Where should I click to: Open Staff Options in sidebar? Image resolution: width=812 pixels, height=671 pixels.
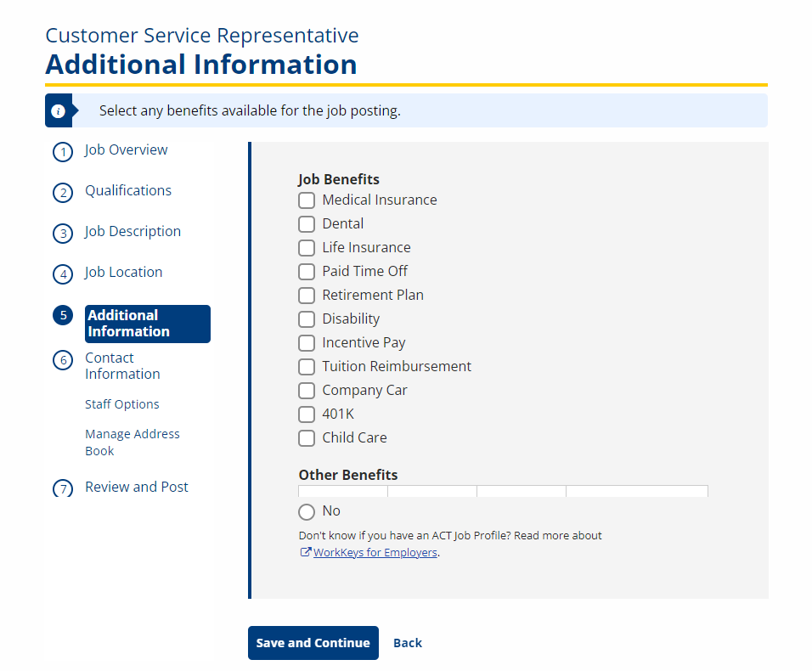point(122,404)
